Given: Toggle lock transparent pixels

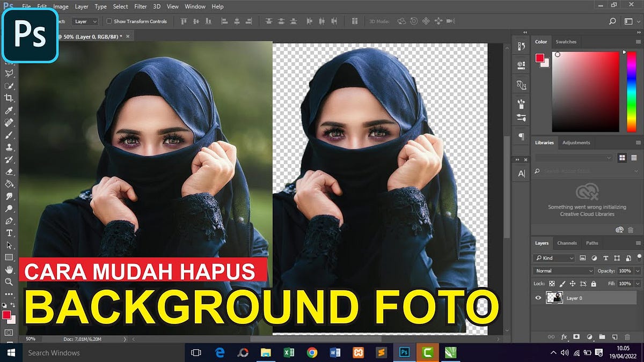Looking at the screenshot, I should tap(552, 283).
